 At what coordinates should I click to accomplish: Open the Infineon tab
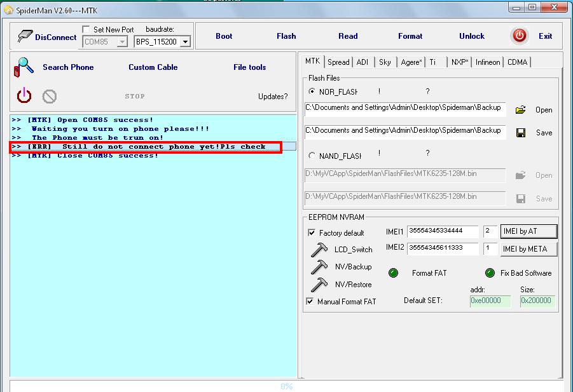(x=488, y=62)
